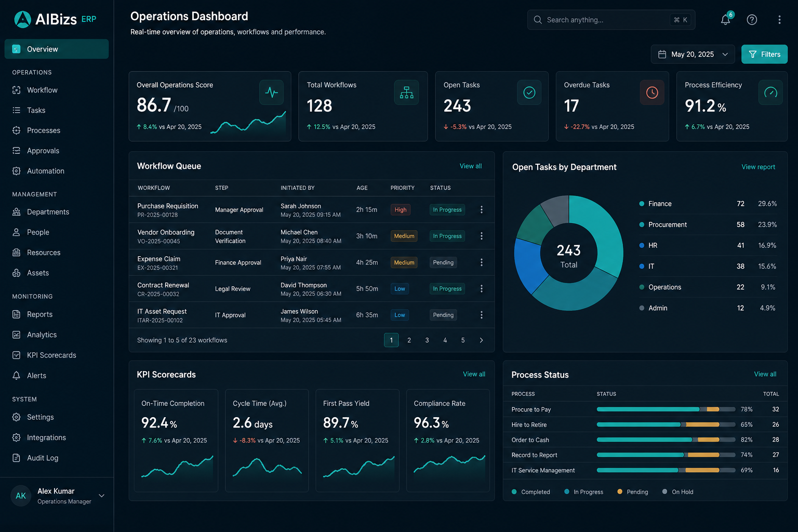Click Pending status on Expense Claim row
This screenshot has width=798, height=532.
point(443,262)
